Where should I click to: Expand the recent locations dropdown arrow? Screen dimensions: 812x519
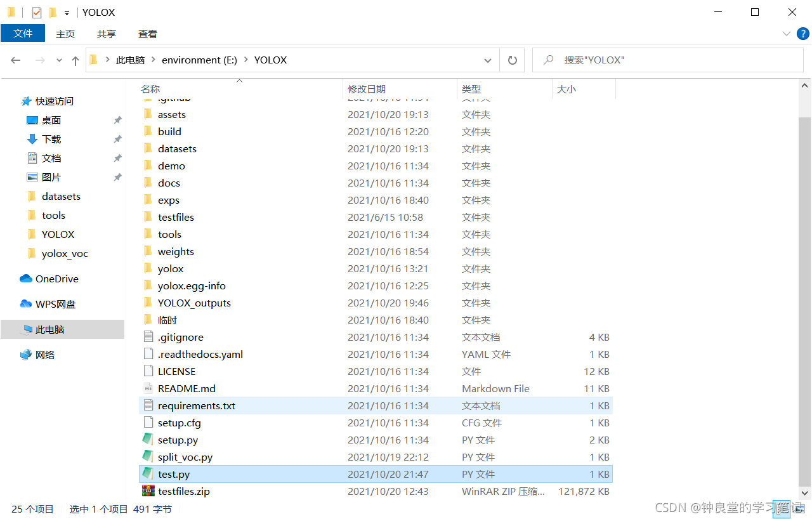[59, 60]
